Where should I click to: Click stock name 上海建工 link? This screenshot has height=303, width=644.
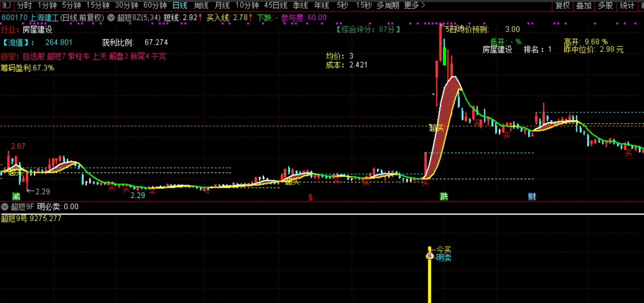pyautogui.click(x=44, y=18)
